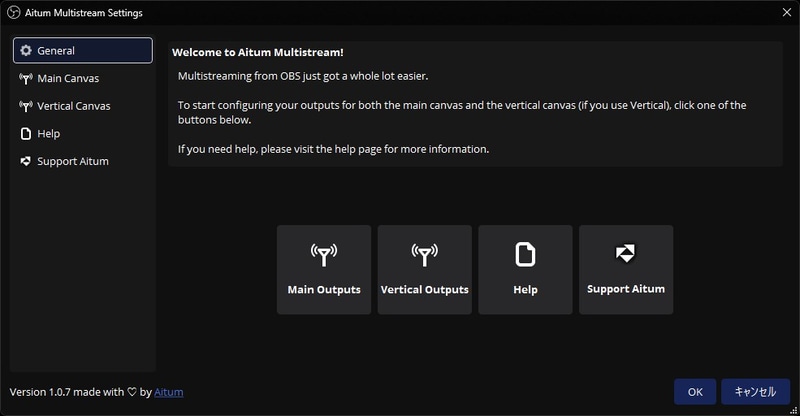This screenshot has width=800, height=416.
Task: Switch to Vertical Canvas in sidebar
Action: tap(83, 106)
